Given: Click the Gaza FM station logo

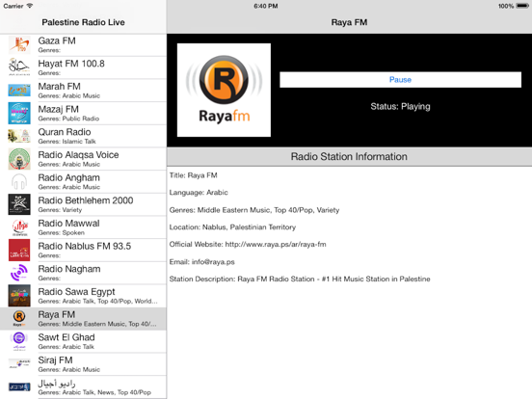Looking at the screenshot, I should click(19, 44).
